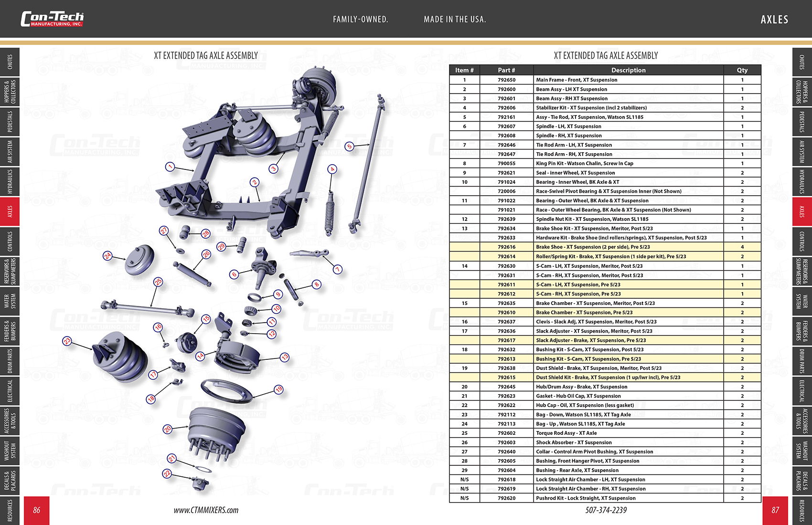Click the Part # column header
This screenshot has height=525, width=812.
click(x=507, y=70)
